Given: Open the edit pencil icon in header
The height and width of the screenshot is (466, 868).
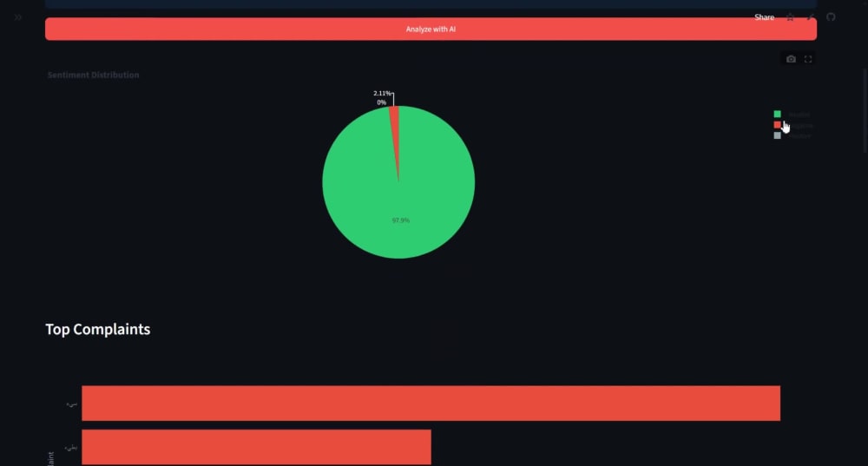Looking at the screenshot, I should point(811,17).
